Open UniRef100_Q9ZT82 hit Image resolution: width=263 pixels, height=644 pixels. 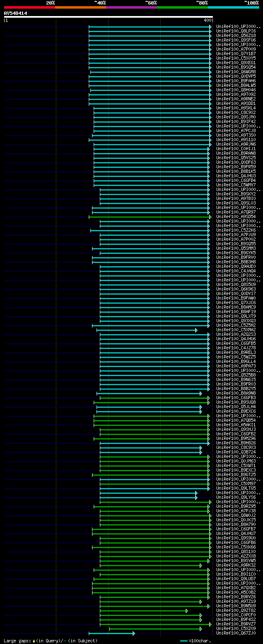pos(236,610)
